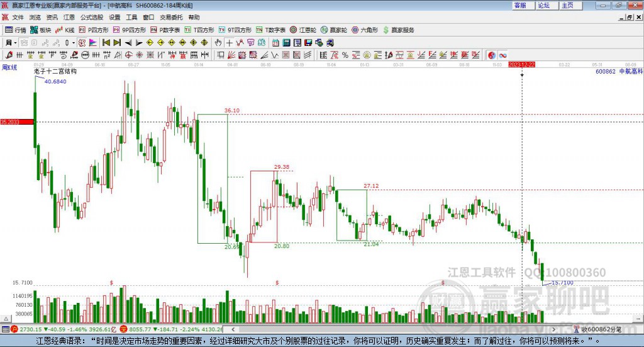Jump to first bar icon

[x=106, y=43]
